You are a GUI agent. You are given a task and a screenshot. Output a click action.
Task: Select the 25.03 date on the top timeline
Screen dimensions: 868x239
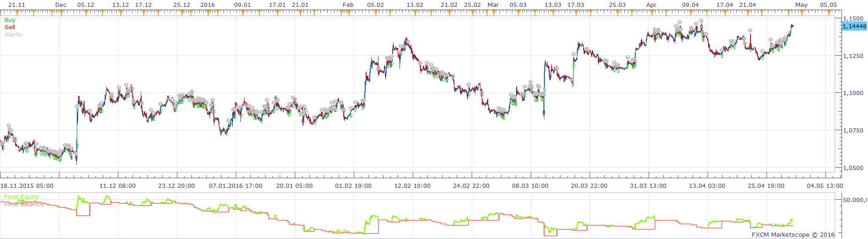coord(618,5)
